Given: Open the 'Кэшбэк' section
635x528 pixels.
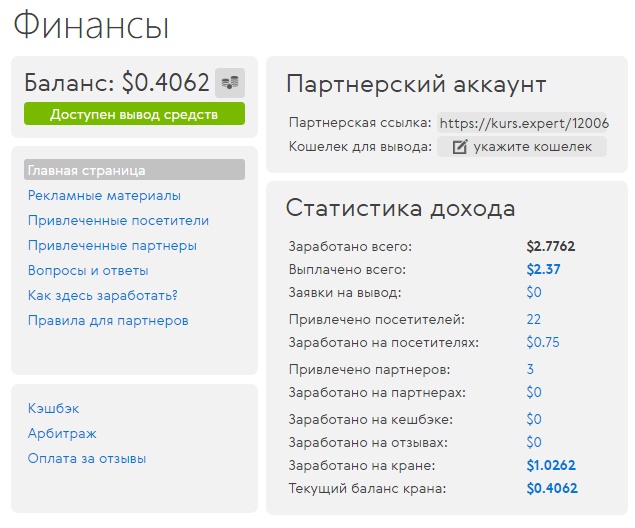Looking at the screenshot, I should pos(53,409).
